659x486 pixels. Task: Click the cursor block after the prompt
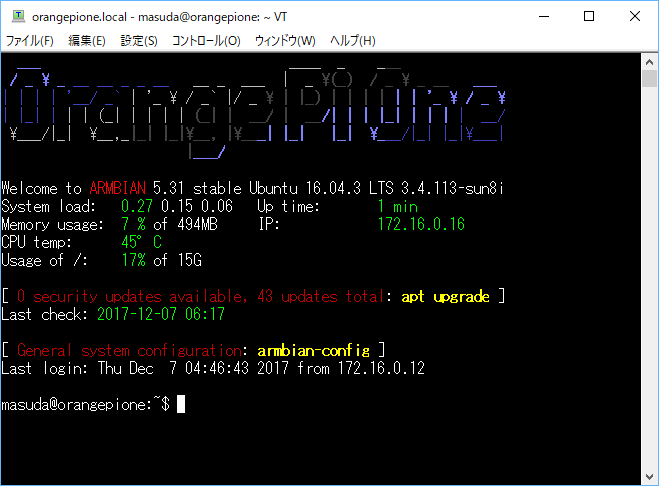point(181,405)
